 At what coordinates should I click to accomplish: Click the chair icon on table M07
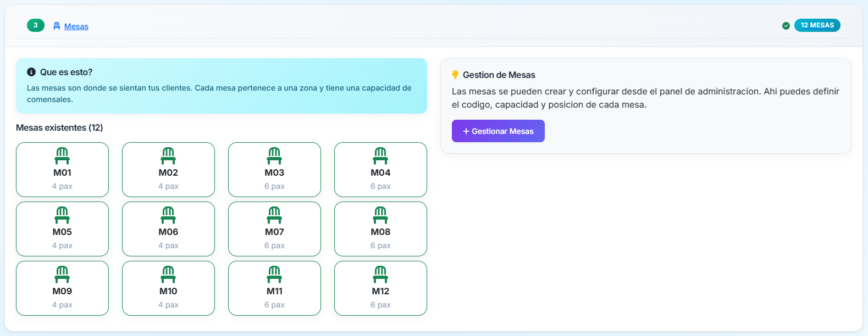tap(274, 215)
